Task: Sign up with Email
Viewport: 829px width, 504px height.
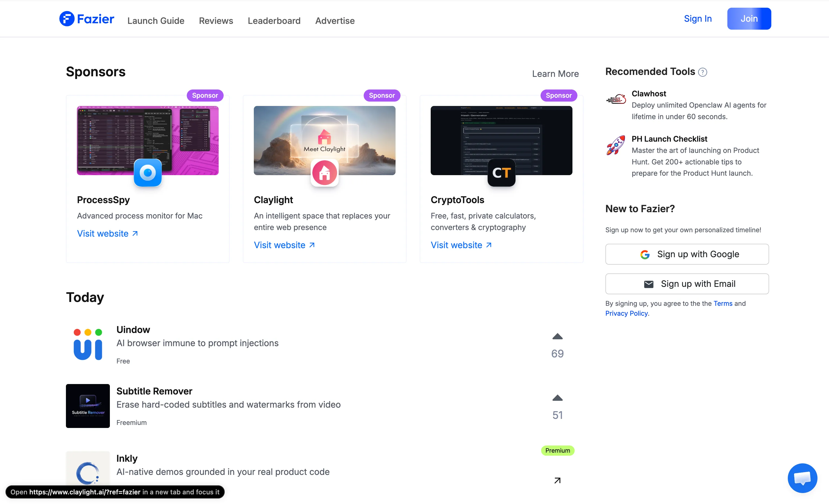Action: click(x=687, y=284)
